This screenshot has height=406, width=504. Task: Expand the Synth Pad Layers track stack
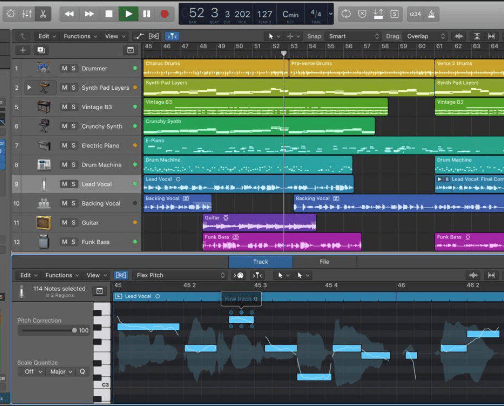(29, 87)
